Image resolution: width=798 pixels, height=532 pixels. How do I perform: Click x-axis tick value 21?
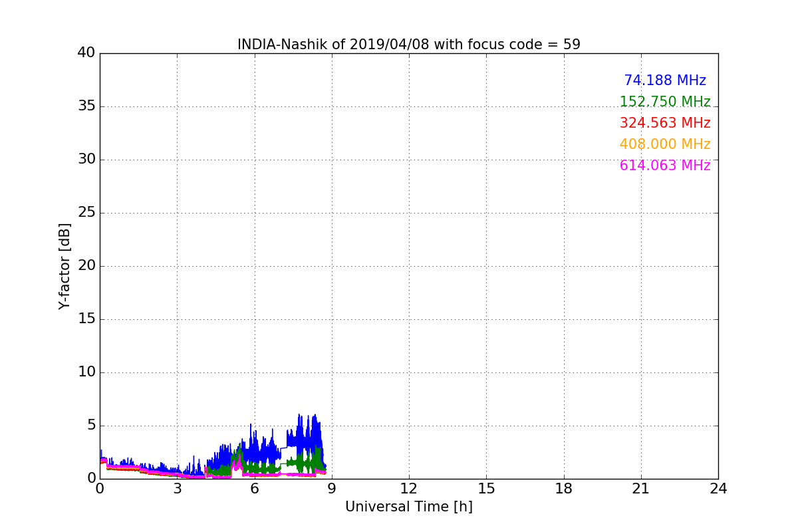click(641, 489)
